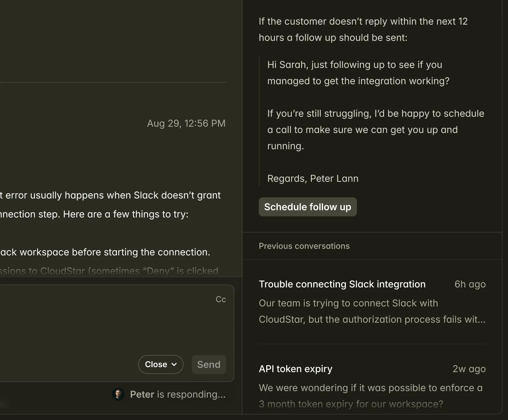Open Trouble connecting Slack integration conversation

click(x=342, y=284)
